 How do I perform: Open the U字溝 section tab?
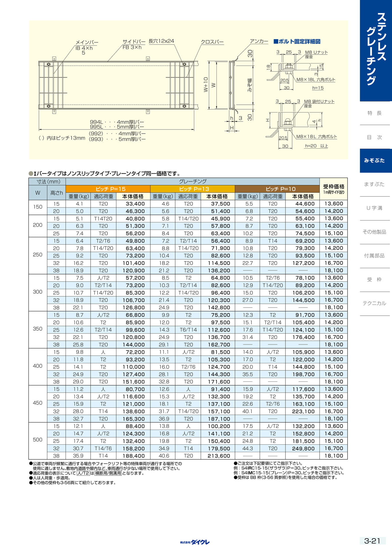(x=374, y=208)
